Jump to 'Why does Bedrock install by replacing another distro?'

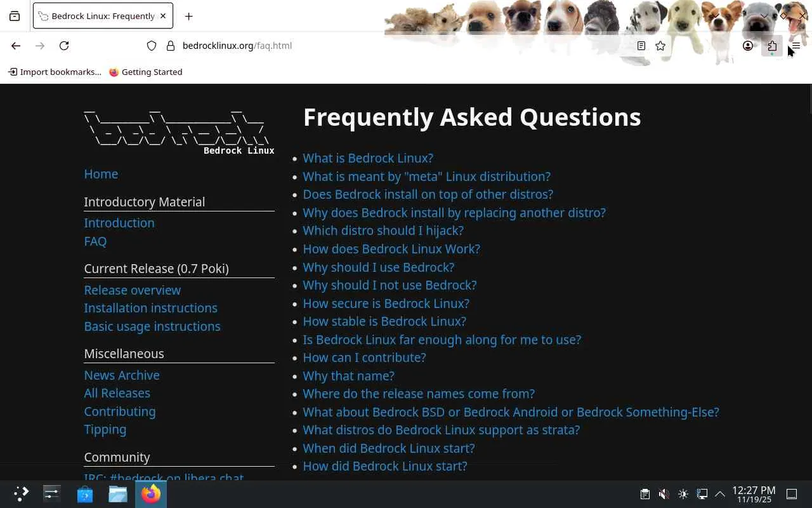pyautogui.click(x=454, y=213)
